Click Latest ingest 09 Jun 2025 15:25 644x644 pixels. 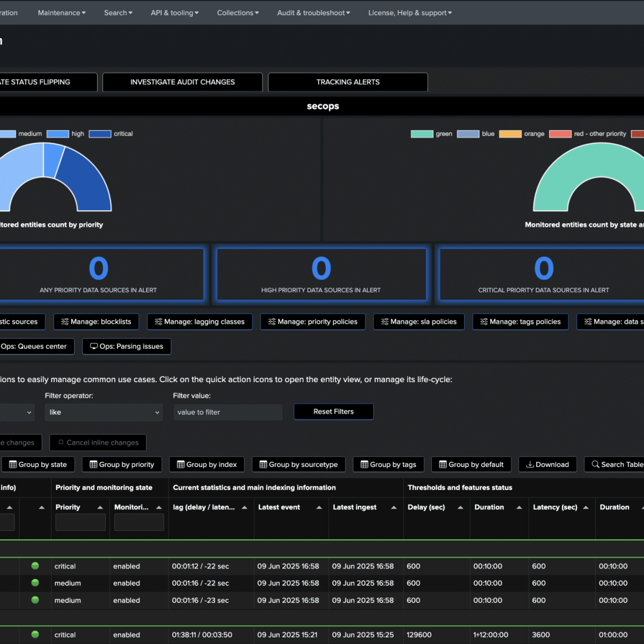click(363, 635)
